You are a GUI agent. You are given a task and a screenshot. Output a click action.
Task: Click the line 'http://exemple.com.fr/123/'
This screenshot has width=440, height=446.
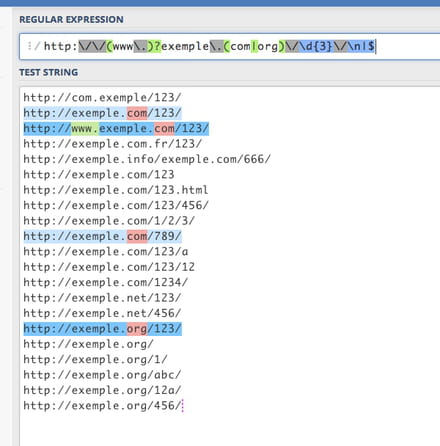[x=113, y=144]
